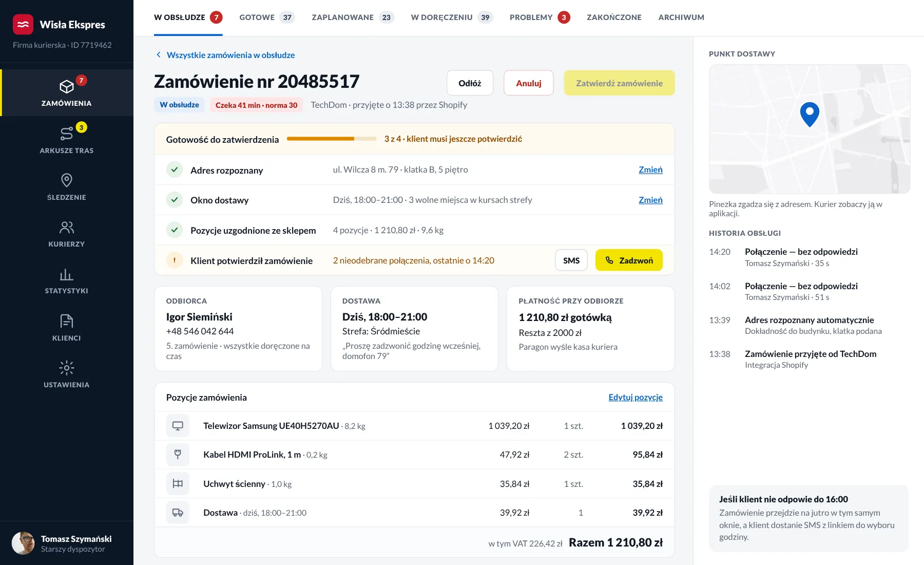924x565 pixels.
Task: Send SMS to the client
Action: pos(571,260)
